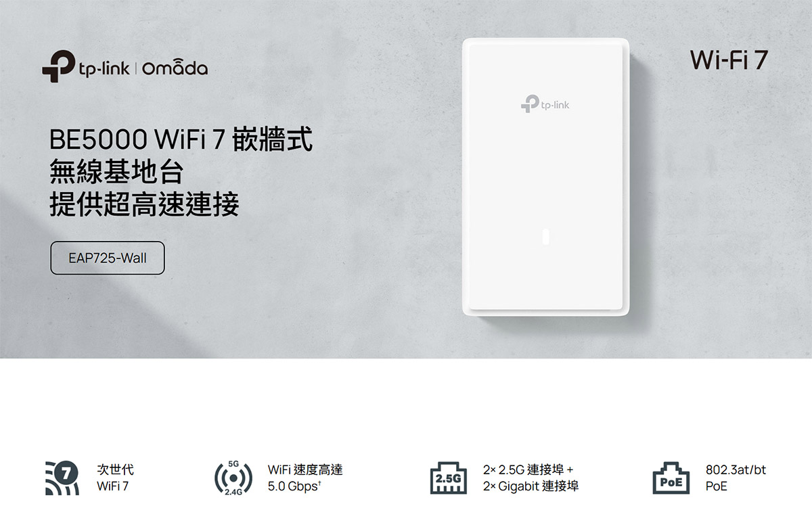Click the WiFi 7 signal icon
The width and height of the screenshot is (812, 527).
(x=62, y=478)
